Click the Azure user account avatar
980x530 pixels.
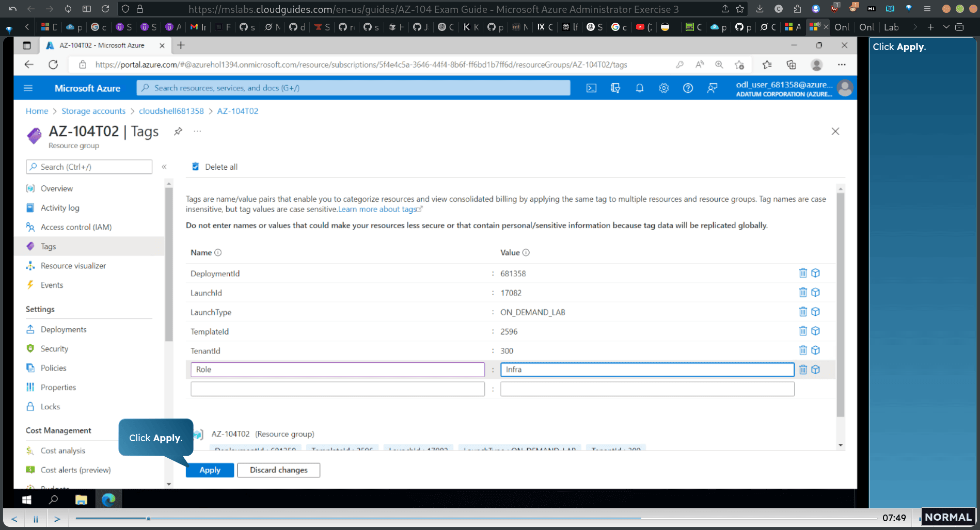click(845, 88)
